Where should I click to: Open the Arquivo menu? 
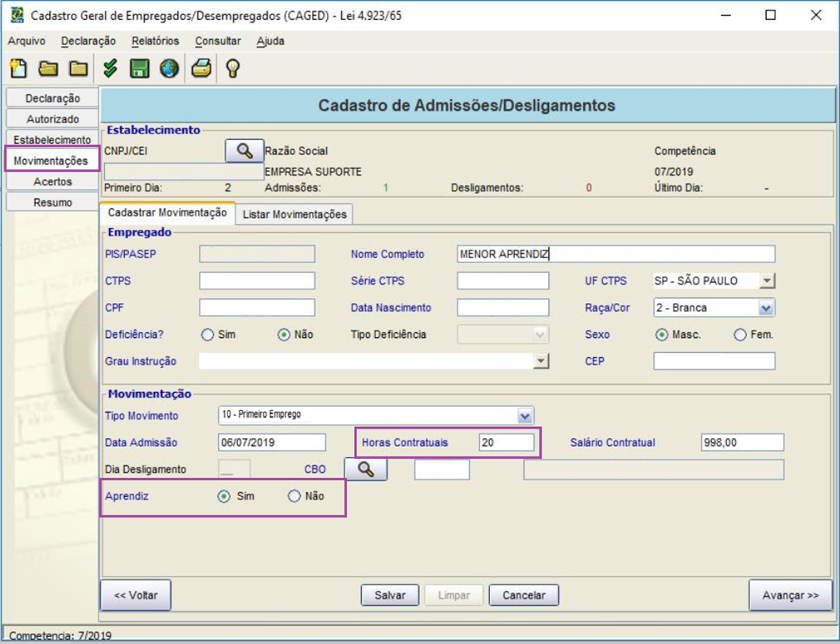click(26, 41)
